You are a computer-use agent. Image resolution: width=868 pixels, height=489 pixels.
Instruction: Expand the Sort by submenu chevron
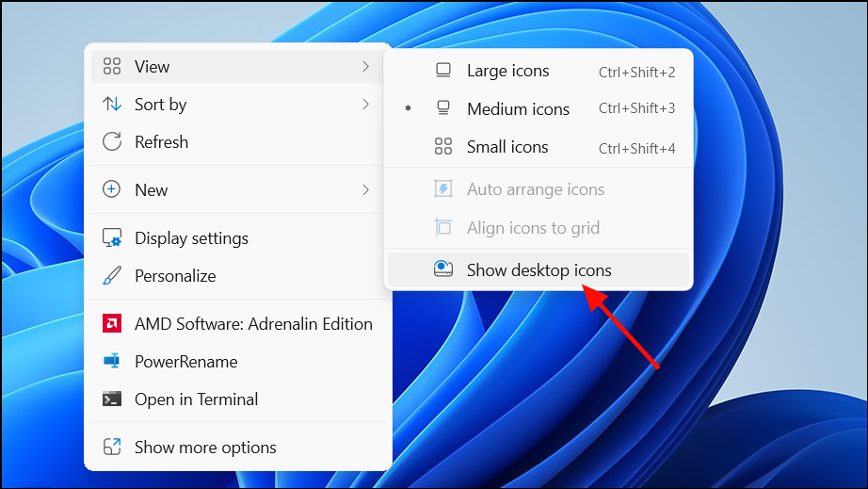365,105
